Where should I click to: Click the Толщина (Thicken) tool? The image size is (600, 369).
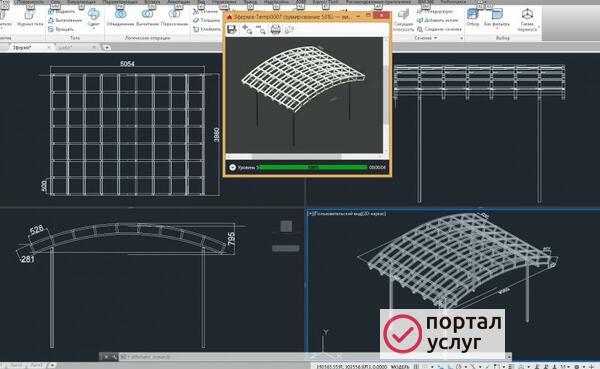[x=207, y=20]
